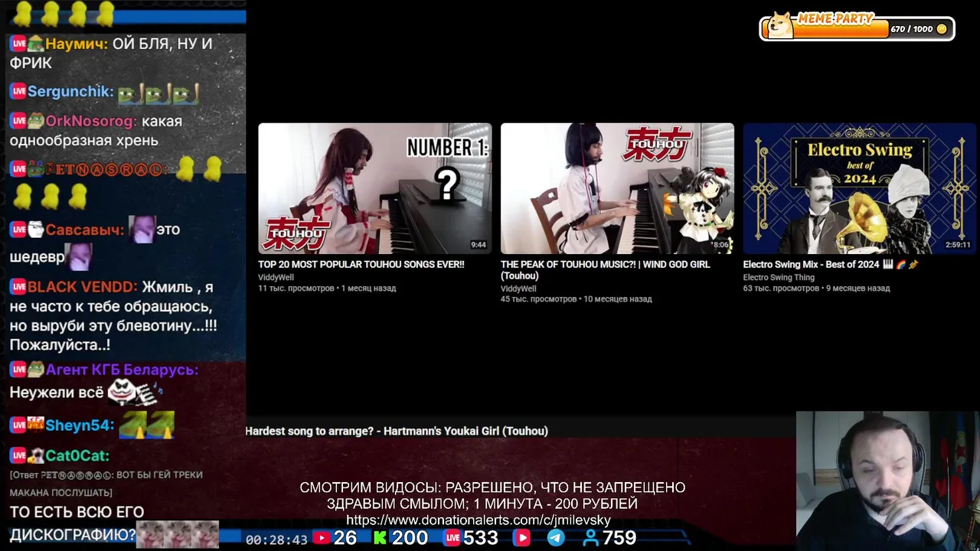Open the Electro Swing Thing channel link
This screenshot has height=551, width=980.
coord(778,277)
